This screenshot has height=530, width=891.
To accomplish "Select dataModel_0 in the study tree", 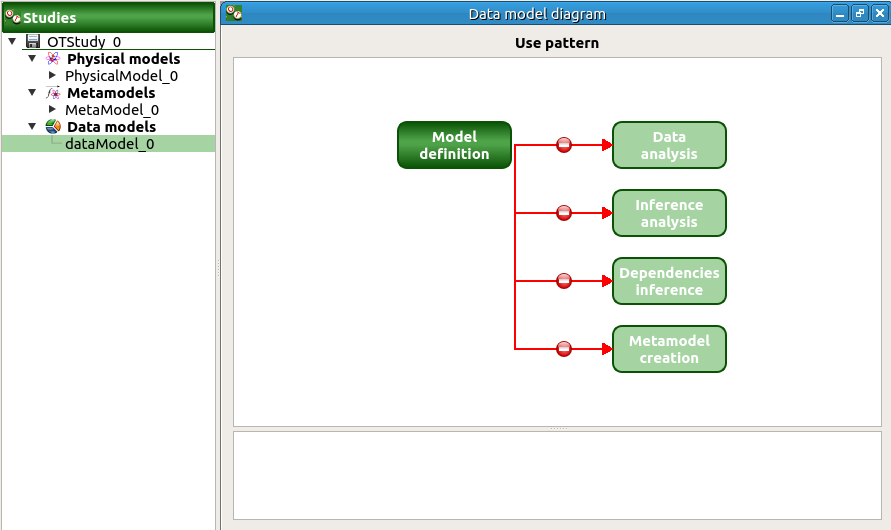I will click(109, 144).
